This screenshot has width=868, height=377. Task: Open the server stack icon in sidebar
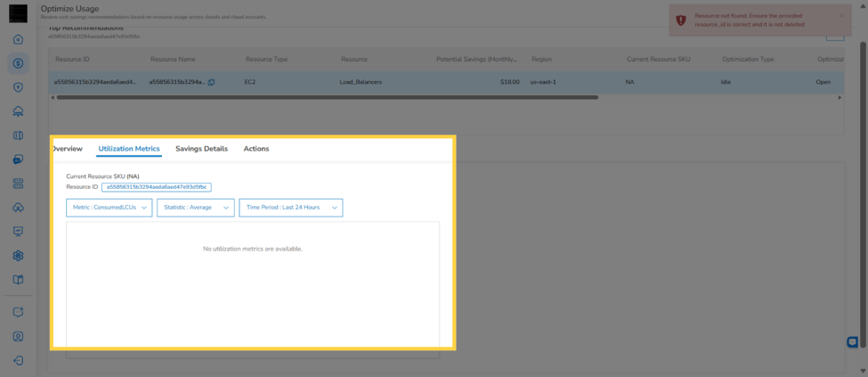19,184
